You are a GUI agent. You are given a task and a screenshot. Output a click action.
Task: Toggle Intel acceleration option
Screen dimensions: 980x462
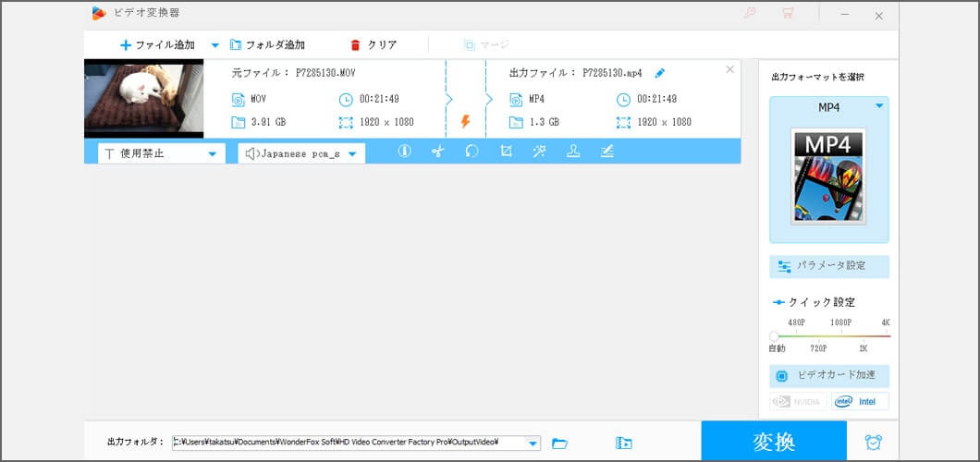(x=859, y=401)
